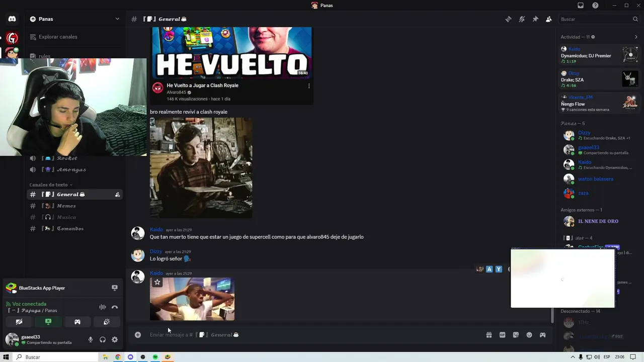
Task: Open pinned messages pin icon
Action: pos(535,19)
